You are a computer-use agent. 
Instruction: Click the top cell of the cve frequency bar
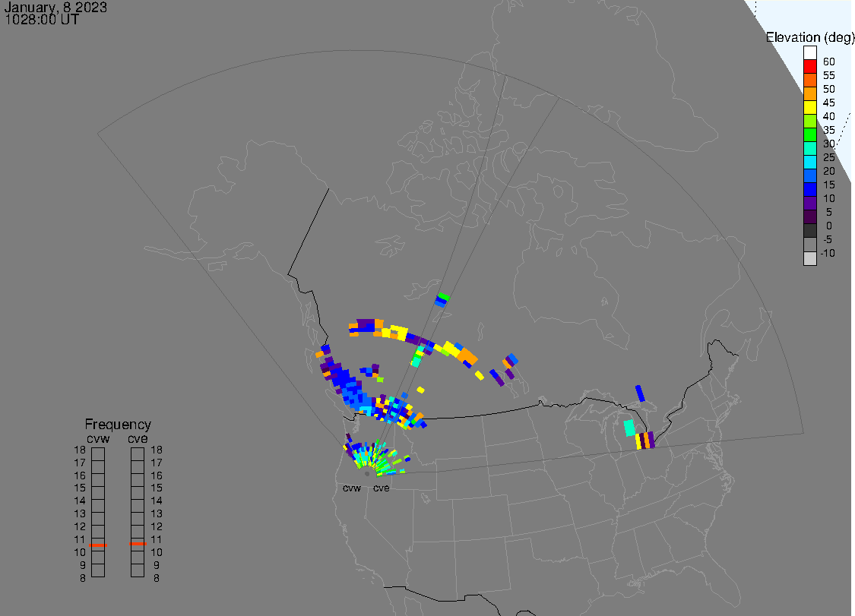[138, 454]
